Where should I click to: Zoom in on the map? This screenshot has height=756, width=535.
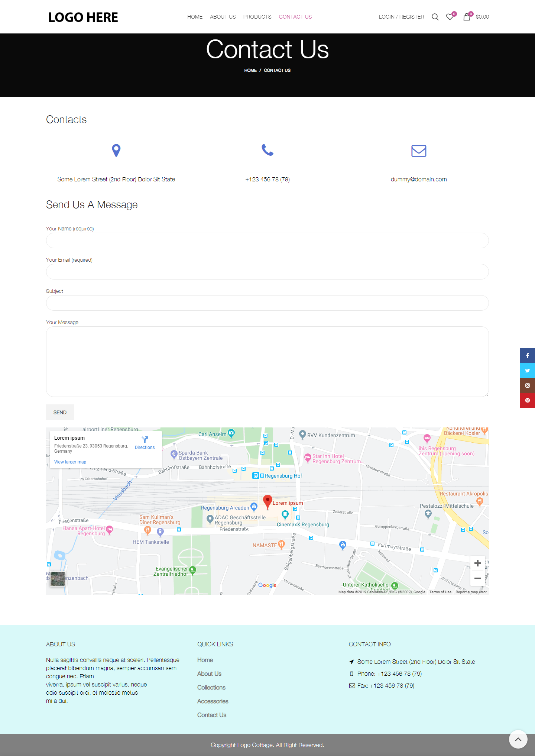478,563
